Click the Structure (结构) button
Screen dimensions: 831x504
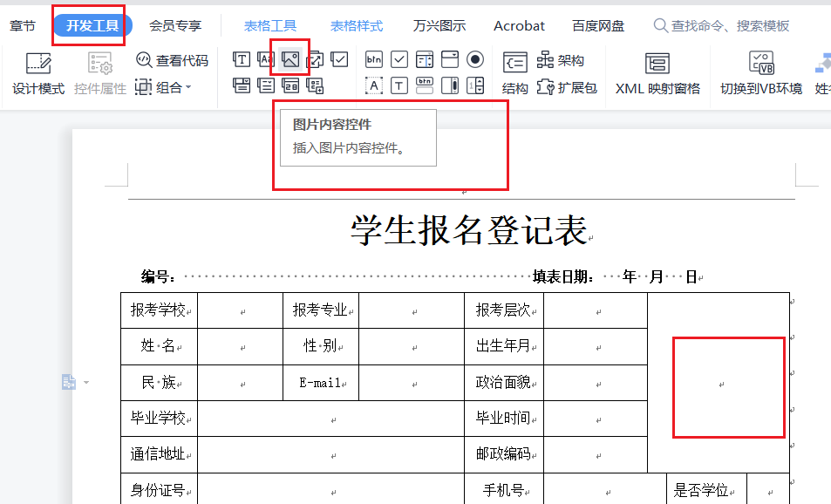click(515, 73)
